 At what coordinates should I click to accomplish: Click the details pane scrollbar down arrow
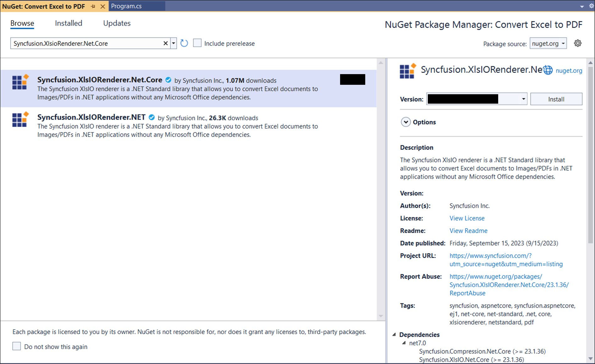[591, 359]
